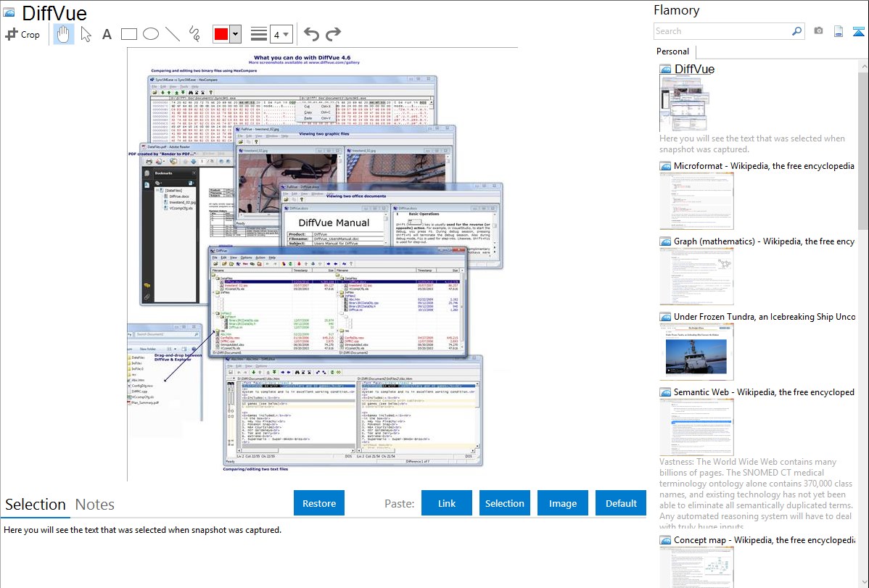Select the icebreaking ship thumbnail
The image size is (869, 588).
coord(696,352)
